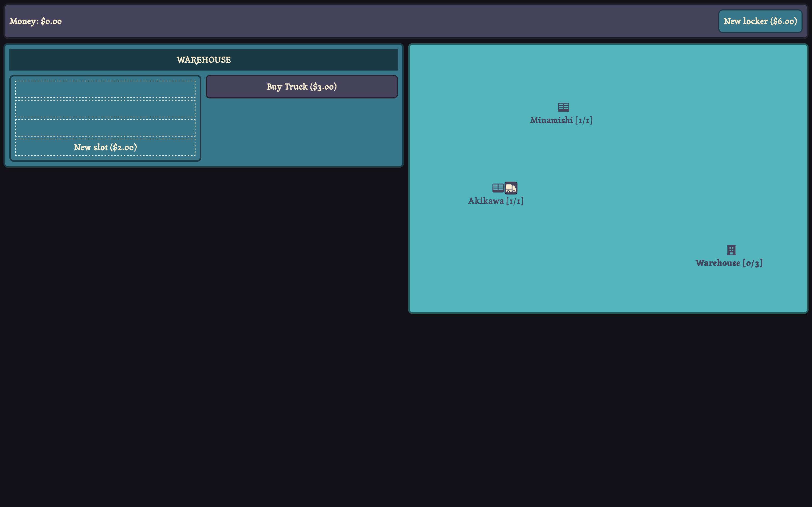The height and width of the screenshot is (507, 812).
Task: Select the first empty warehouse slot
Action: click(x=105, y=90)
